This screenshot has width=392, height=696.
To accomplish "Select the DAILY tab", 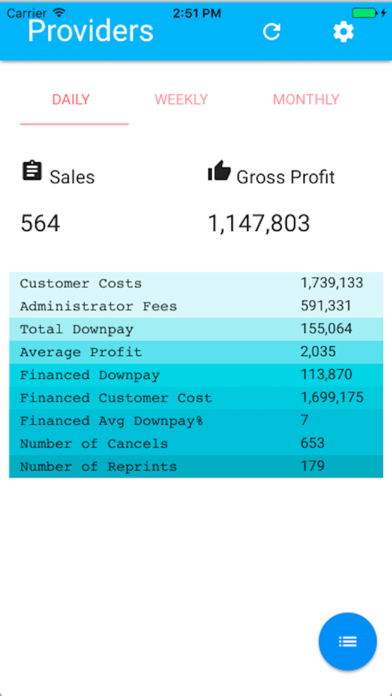I will tap(71, 99).
